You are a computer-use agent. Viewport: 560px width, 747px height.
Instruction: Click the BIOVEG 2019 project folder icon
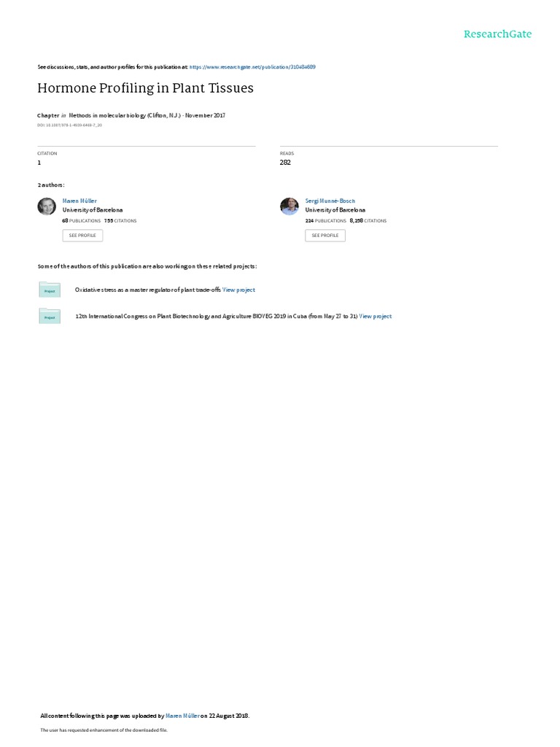tap(50, 316)
